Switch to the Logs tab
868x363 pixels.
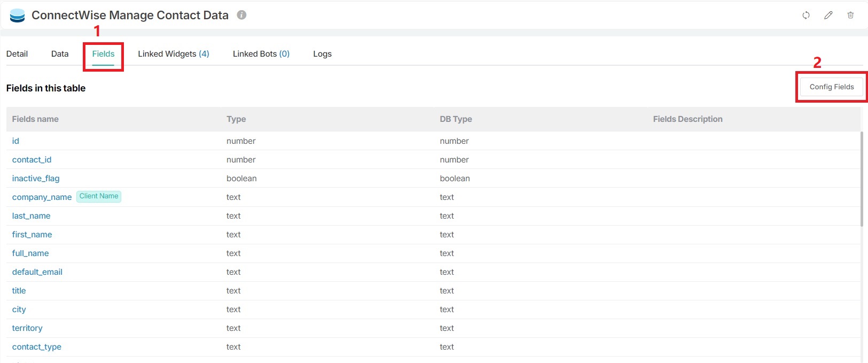(322, 54)
